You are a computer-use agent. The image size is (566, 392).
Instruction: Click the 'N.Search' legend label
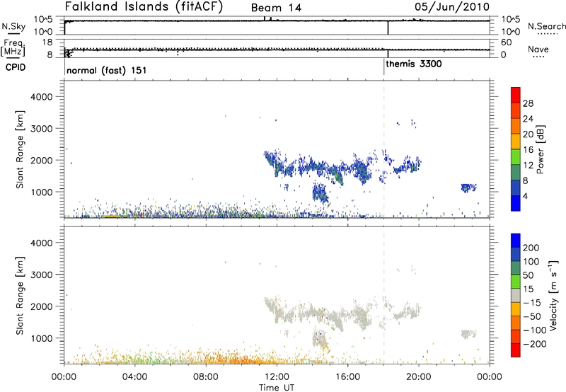coord(546,26)
